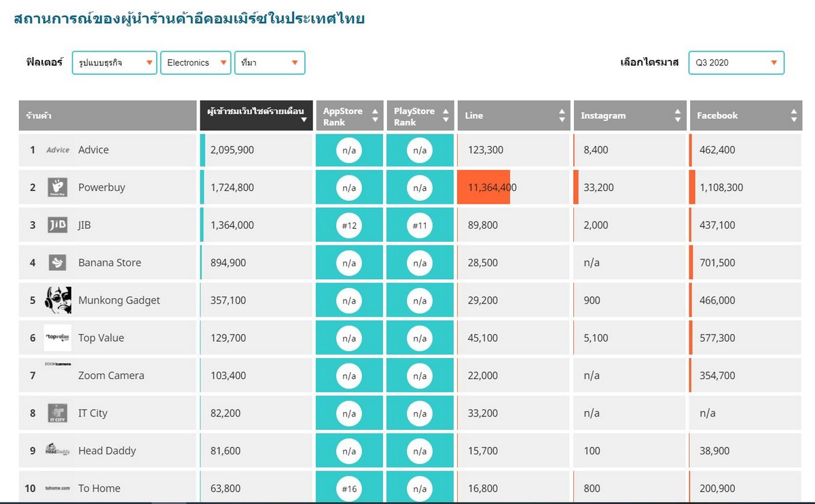Click Banana Store AppStore n/a badge
815x504 pixels.
click(349, 263)
